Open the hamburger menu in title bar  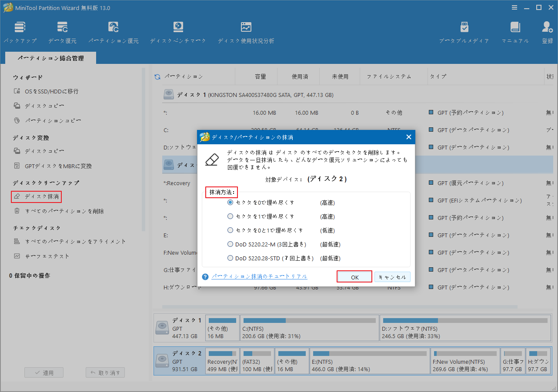pyautogui.click(x=515, y=7)
